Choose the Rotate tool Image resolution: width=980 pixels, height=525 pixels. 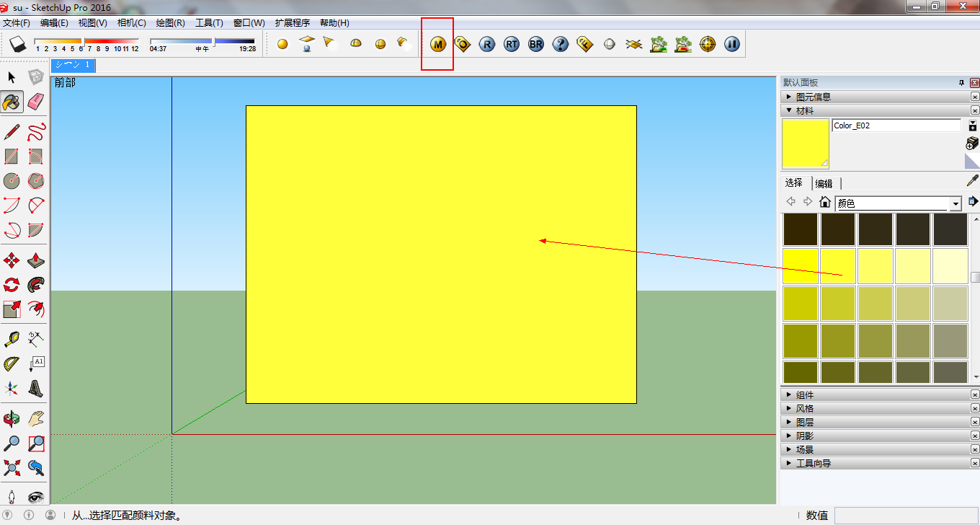pos(12,285)
